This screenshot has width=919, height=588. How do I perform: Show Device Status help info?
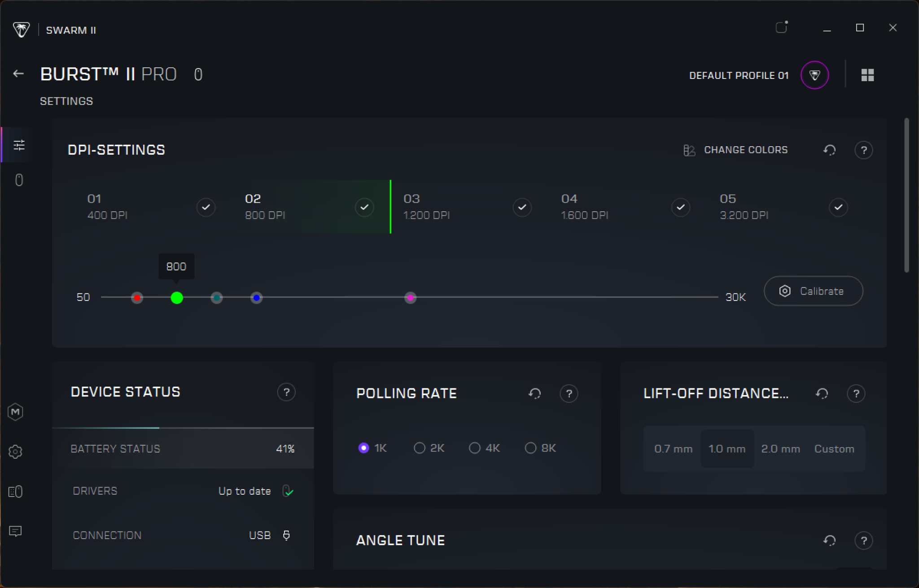286,392
